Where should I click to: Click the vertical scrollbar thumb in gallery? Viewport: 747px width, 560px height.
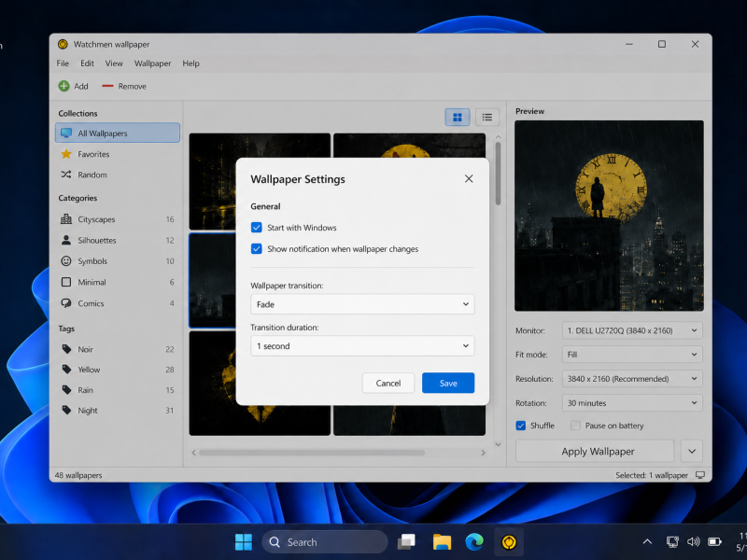498,174
